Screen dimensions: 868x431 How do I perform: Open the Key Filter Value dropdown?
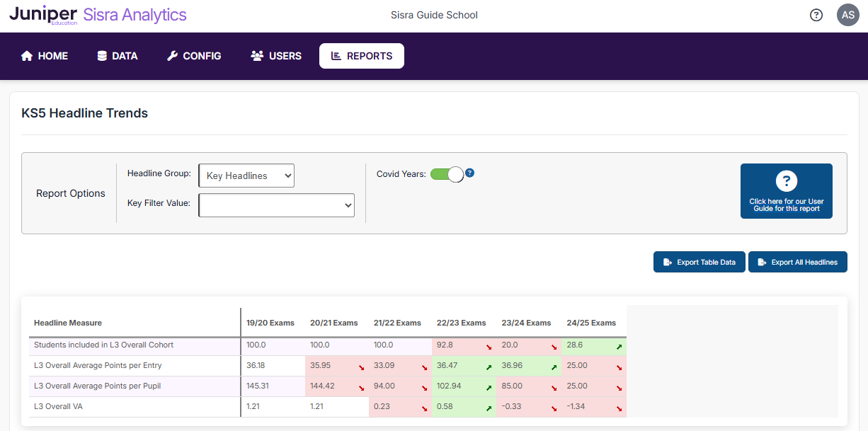point(276,205)
